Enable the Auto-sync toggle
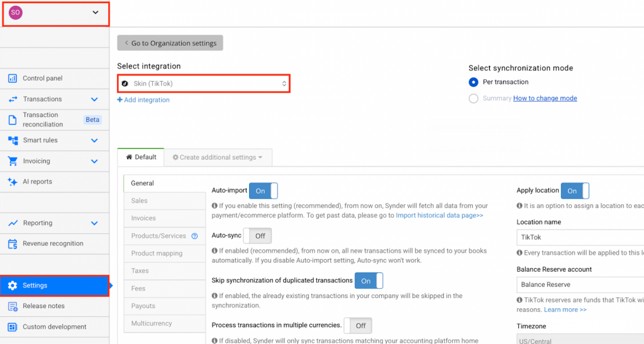The height and width of the screenshot is (344, 644). [x=257, y=236]
